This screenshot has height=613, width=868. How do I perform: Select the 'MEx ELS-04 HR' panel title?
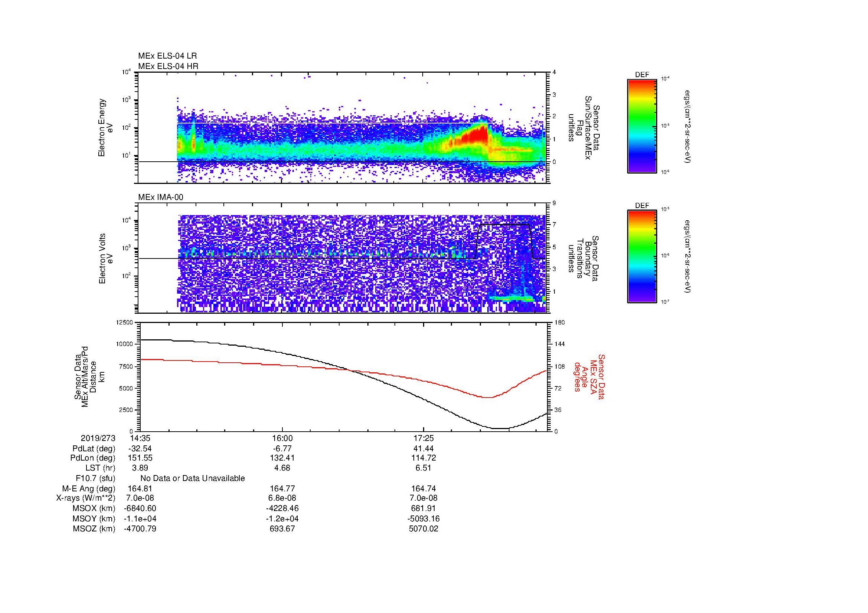pos(168,66)
